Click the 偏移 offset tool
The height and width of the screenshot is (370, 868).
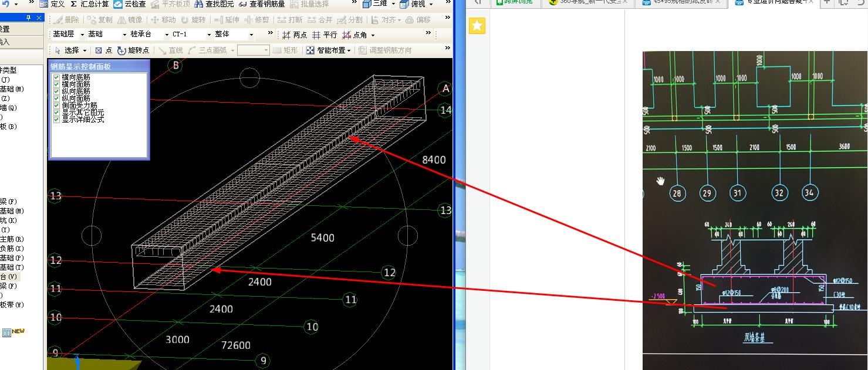418,20
